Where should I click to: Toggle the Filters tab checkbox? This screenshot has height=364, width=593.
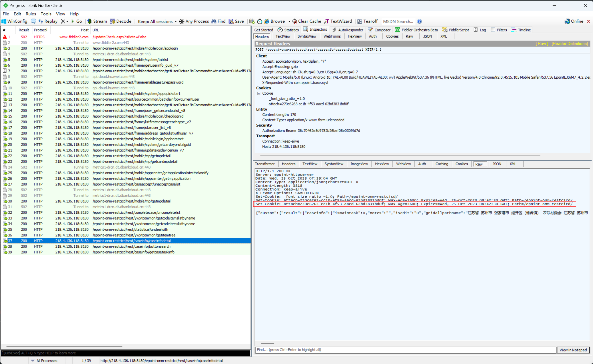tap(493, 30)
